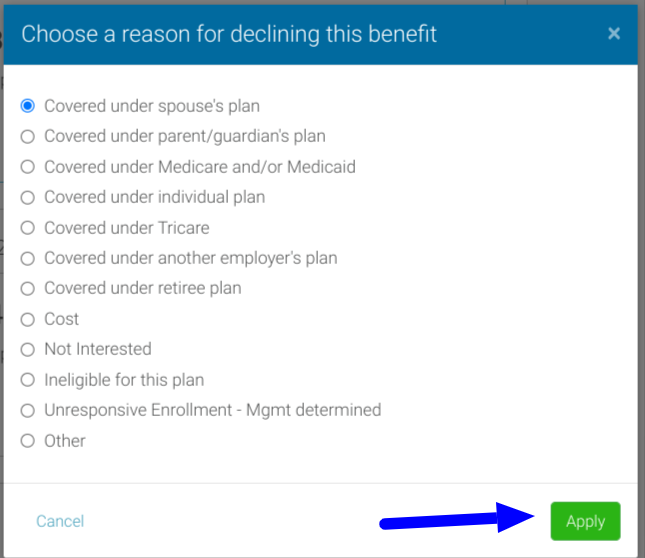Image resolution: width=645 pixels, height=558 pixels.
Task: Click the dialog title about declining this benefit
Action: [x=229, y=34]
